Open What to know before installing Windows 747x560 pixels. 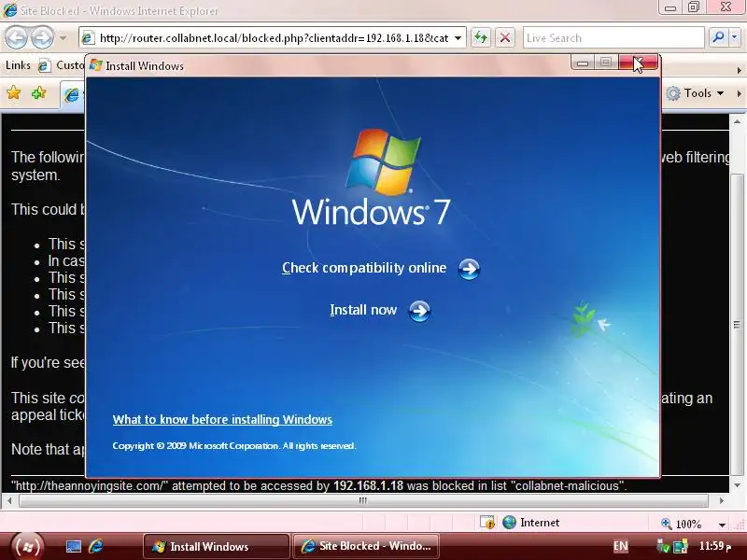(222, 419)
